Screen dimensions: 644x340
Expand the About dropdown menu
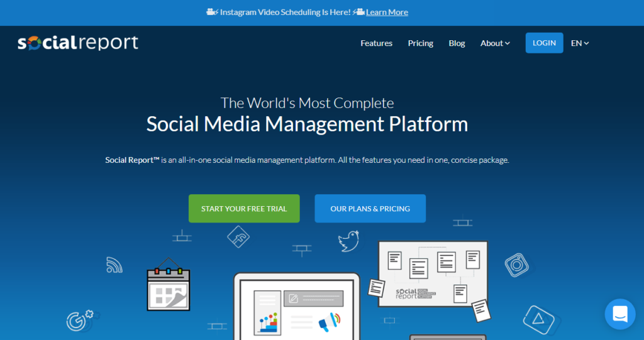[x=495, y=43]
